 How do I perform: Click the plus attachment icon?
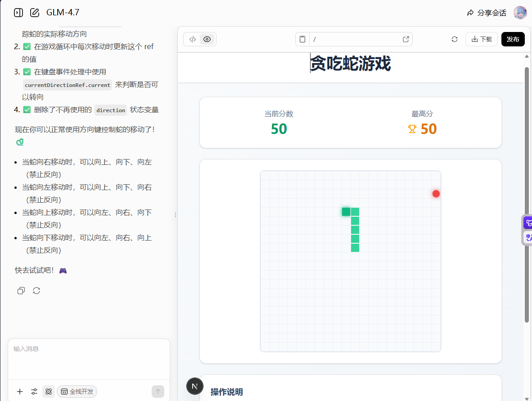click(20, 392)
